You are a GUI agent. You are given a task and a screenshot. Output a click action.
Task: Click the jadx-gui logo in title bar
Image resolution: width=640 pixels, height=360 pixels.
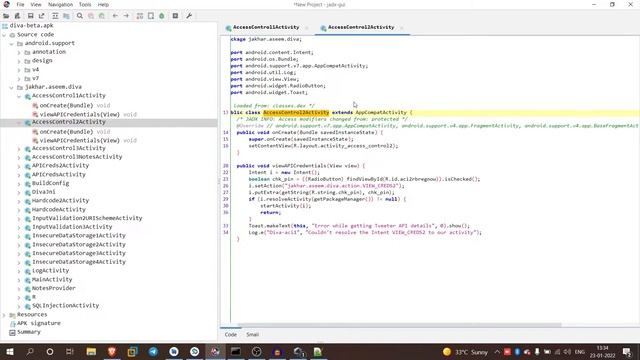tap(6, 4)
